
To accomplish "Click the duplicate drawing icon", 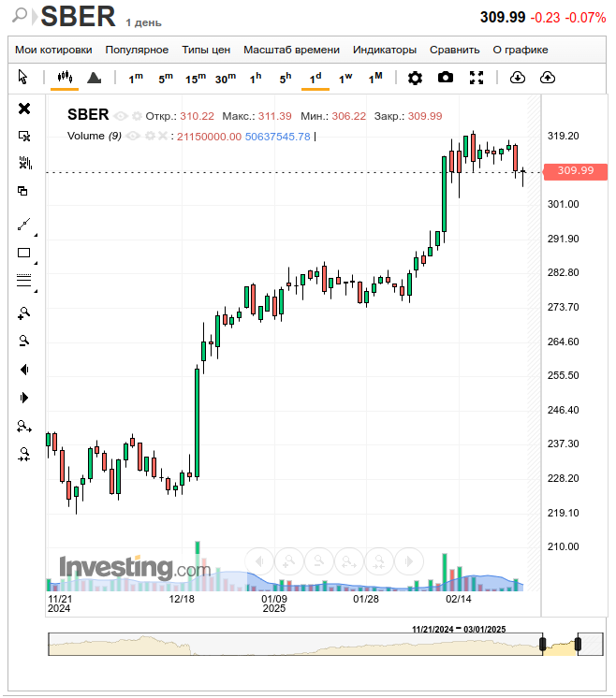I will point(22,191).
